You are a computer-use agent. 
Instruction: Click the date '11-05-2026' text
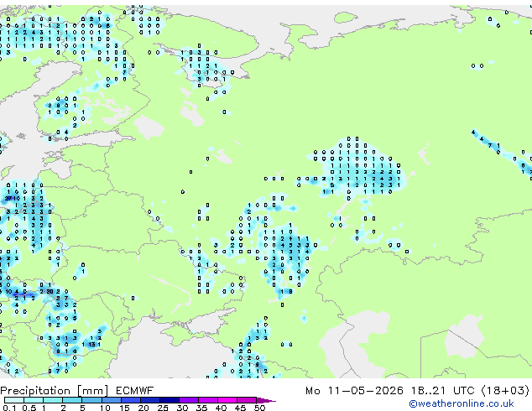coord(366,391)
